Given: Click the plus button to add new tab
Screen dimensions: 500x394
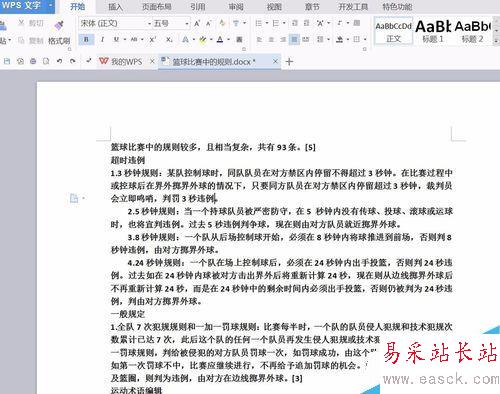Looking at the screenshot, I should tap(289, 62).
